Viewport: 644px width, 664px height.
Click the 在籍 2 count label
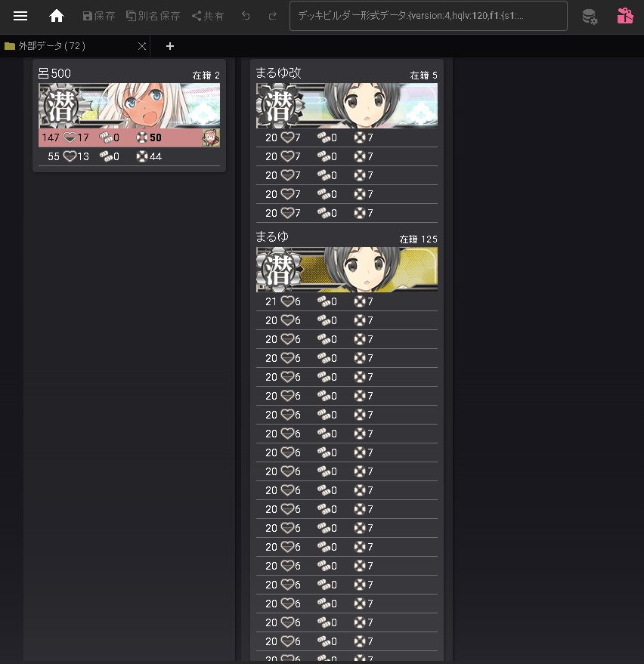[206, 76]
